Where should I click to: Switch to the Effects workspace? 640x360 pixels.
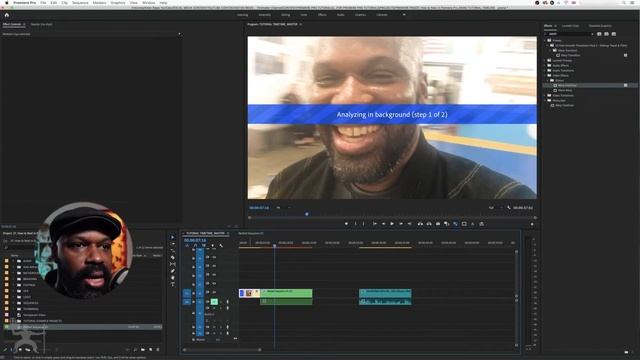point(322,15)
